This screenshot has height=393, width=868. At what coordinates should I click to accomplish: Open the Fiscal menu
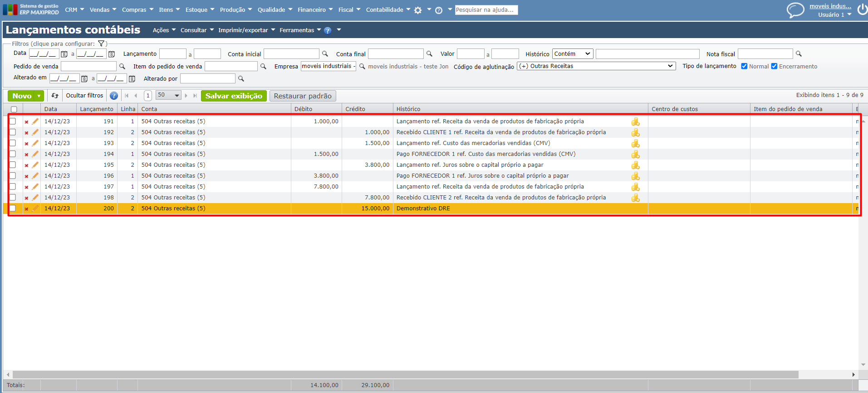click(349, 10)
